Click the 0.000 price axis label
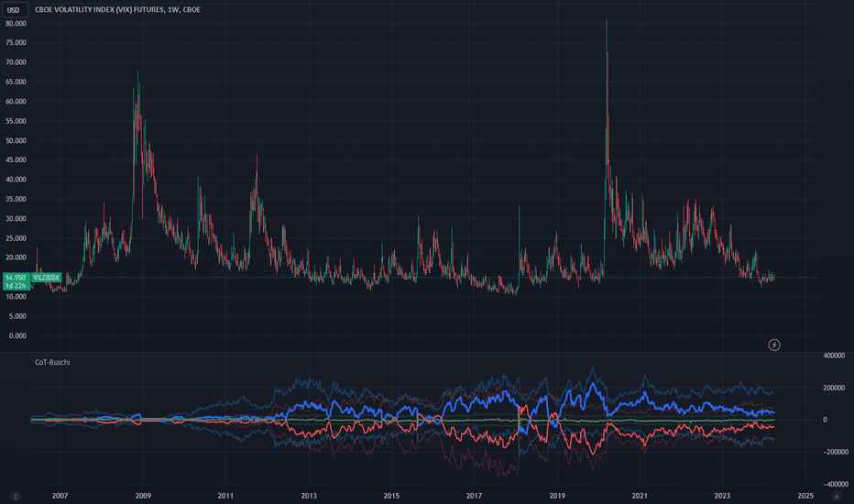The width and height of the screenshot is (854, 504). (17, 335)
